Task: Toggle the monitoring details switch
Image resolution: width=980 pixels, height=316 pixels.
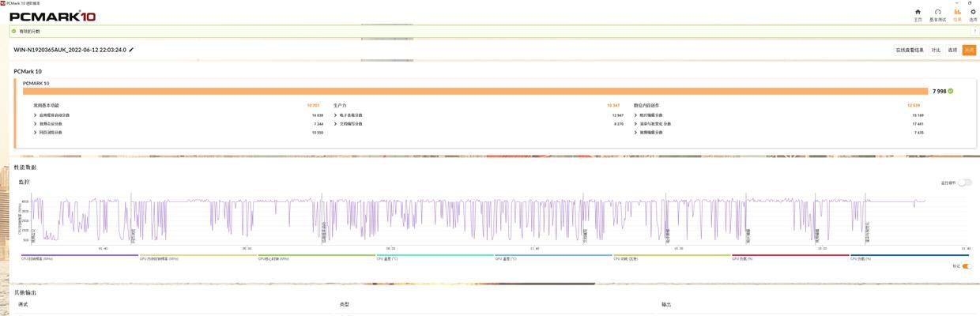Action: [965, 182]
